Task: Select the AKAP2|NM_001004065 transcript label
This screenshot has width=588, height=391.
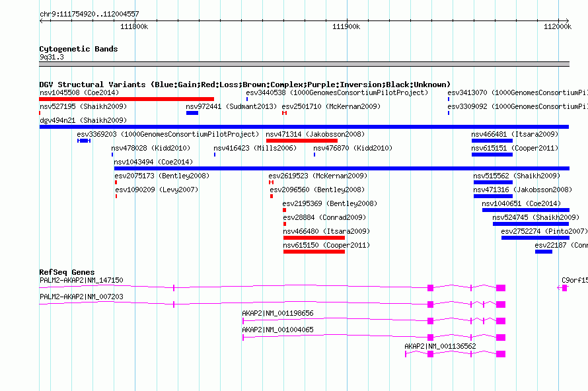Action: [x=277, y=330]
